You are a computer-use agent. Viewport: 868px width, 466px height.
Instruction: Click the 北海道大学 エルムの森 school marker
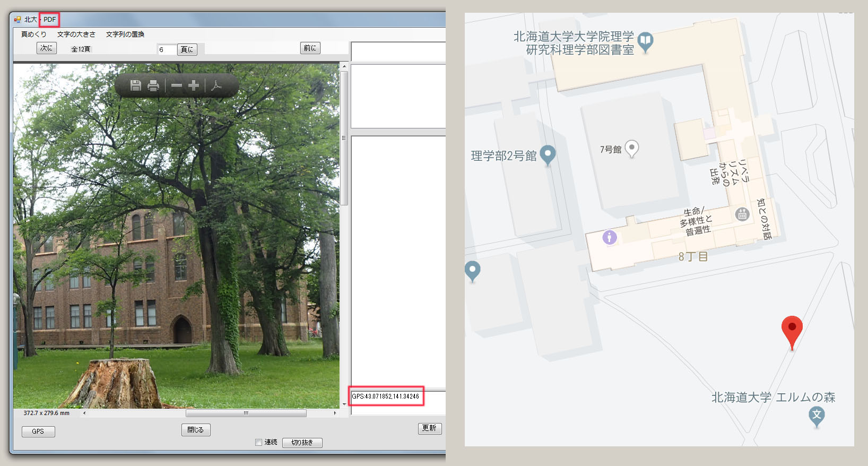[x=817, y=416]
